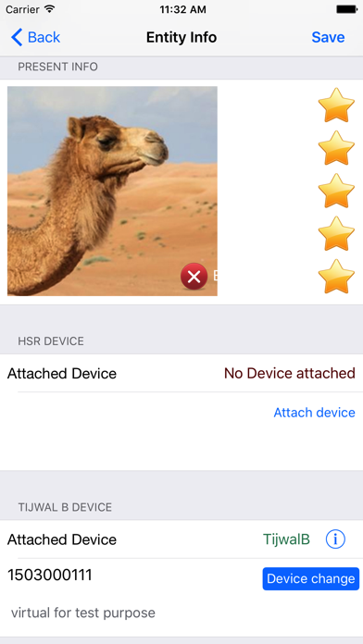Tap the TijwalB device name
The height and width of the screenshot is (644, 363).
286,539
